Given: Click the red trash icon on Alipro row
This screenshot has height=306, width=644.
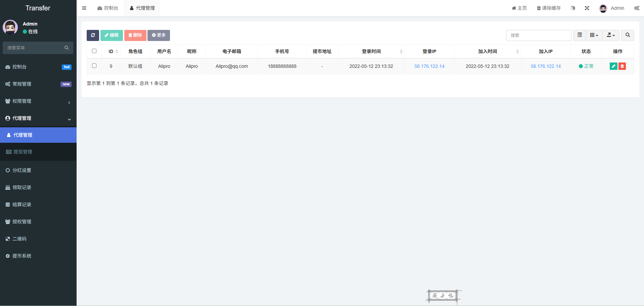Looking at the screenshot, I should click(x=622, y=66).
